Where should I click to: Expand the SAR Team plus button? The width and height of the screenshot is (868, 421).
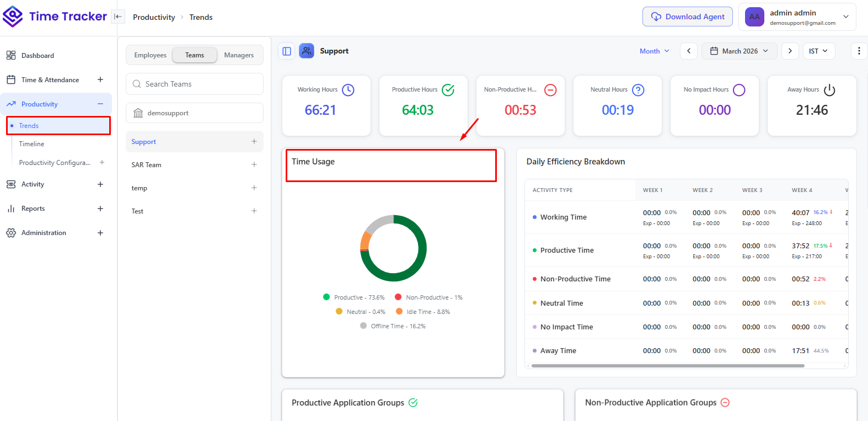point(254,164)
